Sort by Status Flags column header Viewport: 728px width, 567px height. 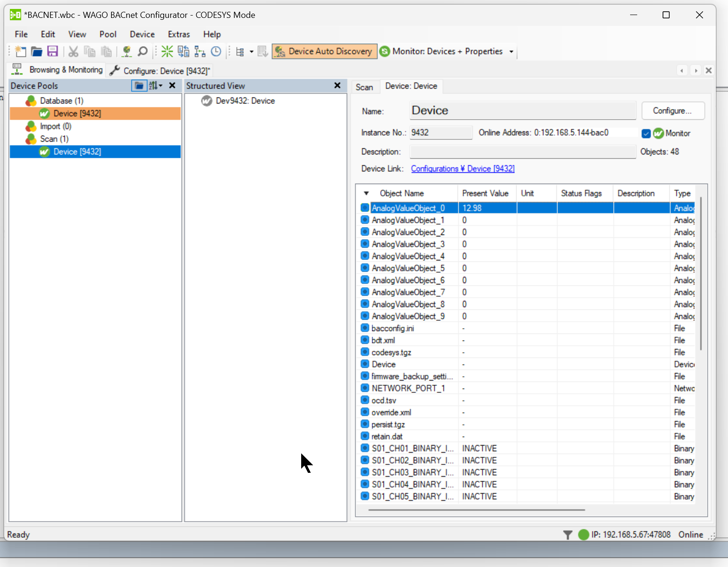581,194
